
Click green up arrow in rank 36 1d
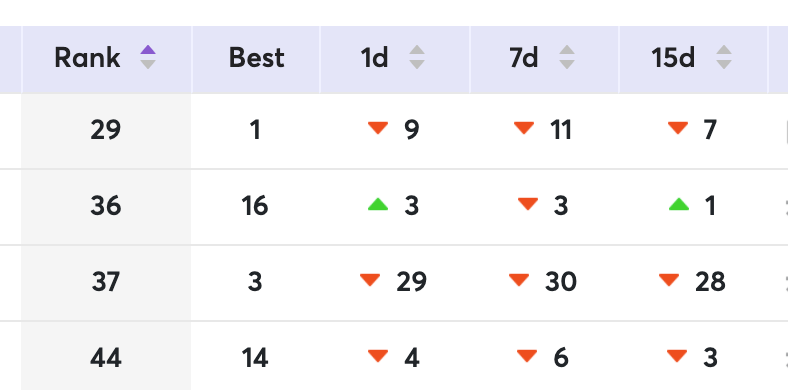click(x=378, y=204)
